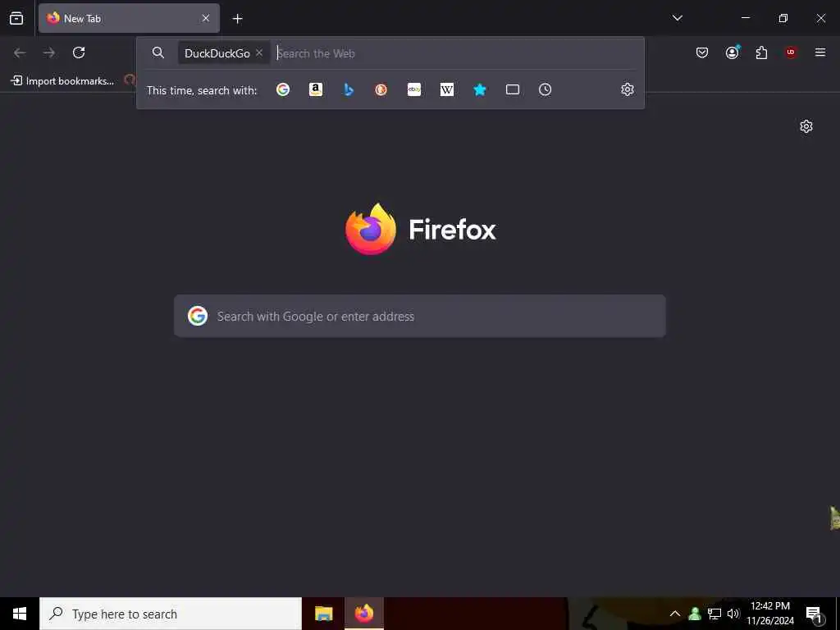
Task: Open the Firefox application menu
Action: point(820,52)
